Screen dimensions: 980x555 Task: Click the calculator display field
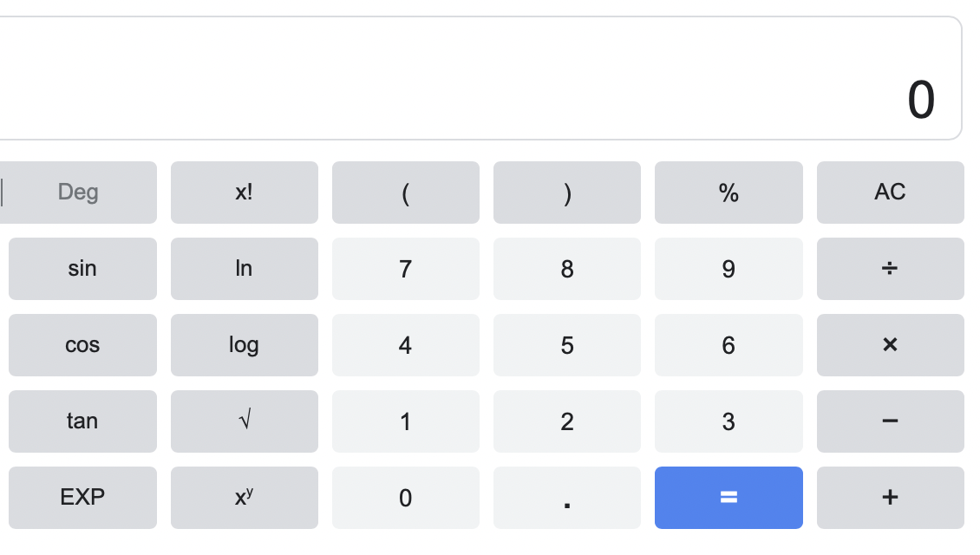coord(477,78)
